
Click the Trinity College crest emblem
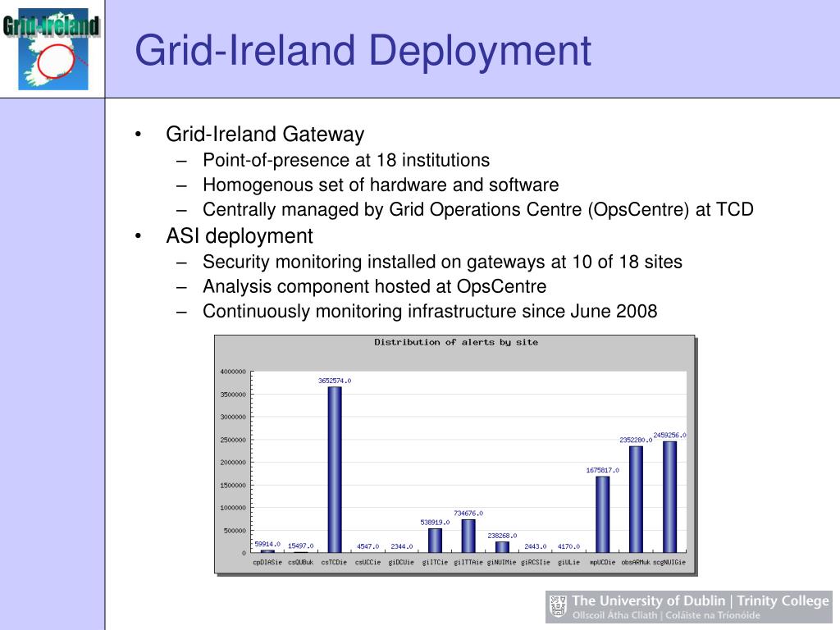pyautogui.click(x=558, y=606)
